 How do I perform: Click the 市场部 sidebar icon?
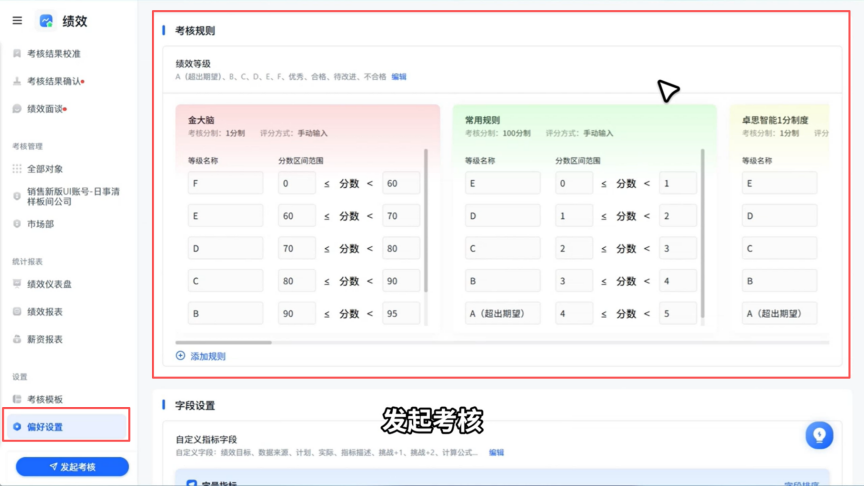point(17,224)
